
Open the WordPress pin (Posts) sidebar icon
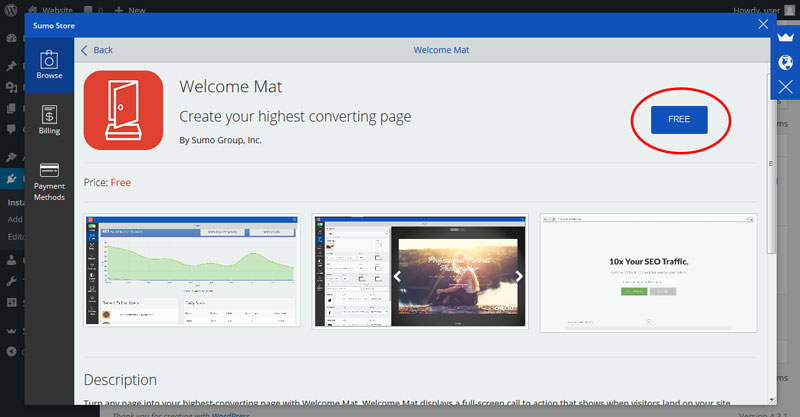(x=11, y=66)
